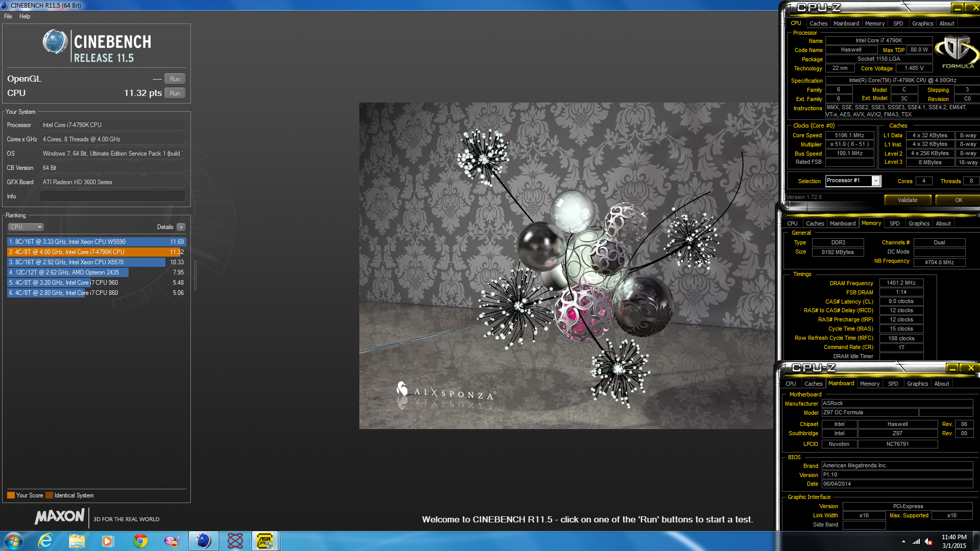The width and height of the screenshot is (980, 551).
Task: Open Graphics tab in bottom CPU-Z window
Action: coord(917,384)
